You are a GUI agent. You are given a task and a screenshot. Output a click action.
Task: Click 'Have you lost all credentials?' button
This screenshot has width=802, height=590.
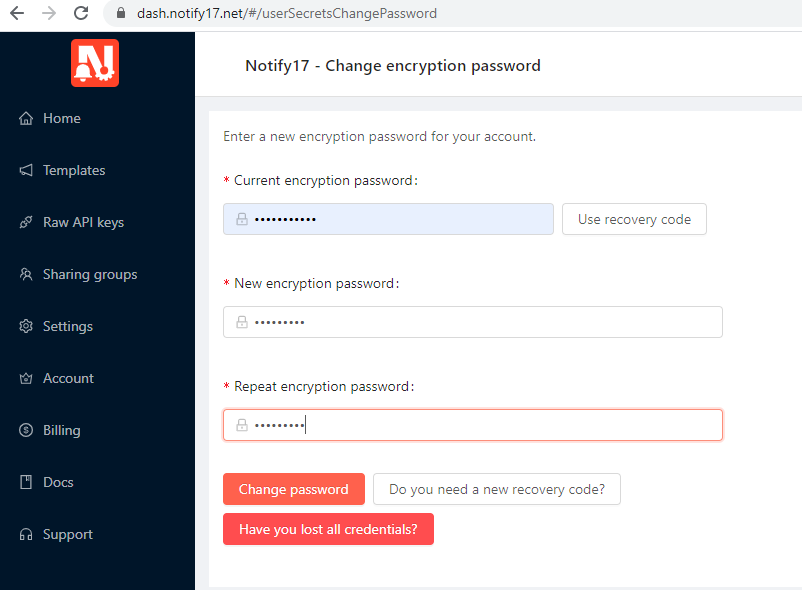(x=328, y=529)
